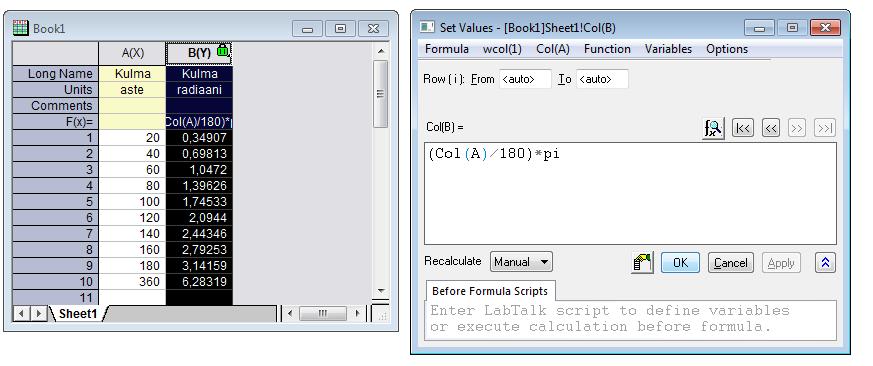The image size is (873, 366).
Task: Click the load sample formula icon beside OK
Action: 642,263
